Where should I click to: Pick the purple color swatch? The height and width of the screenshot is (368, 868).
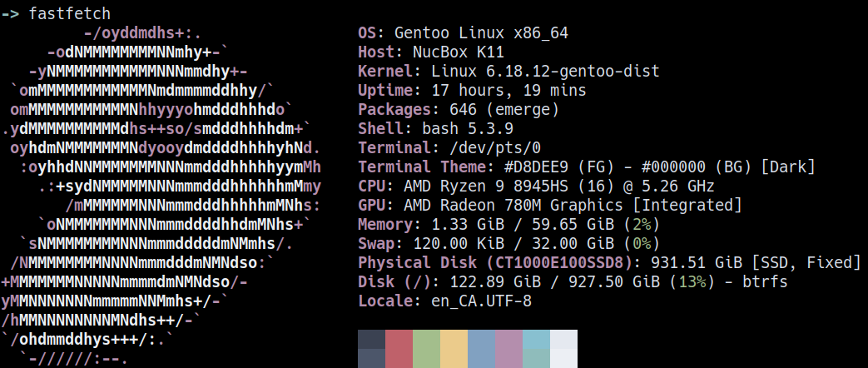(x=508, y=348)
